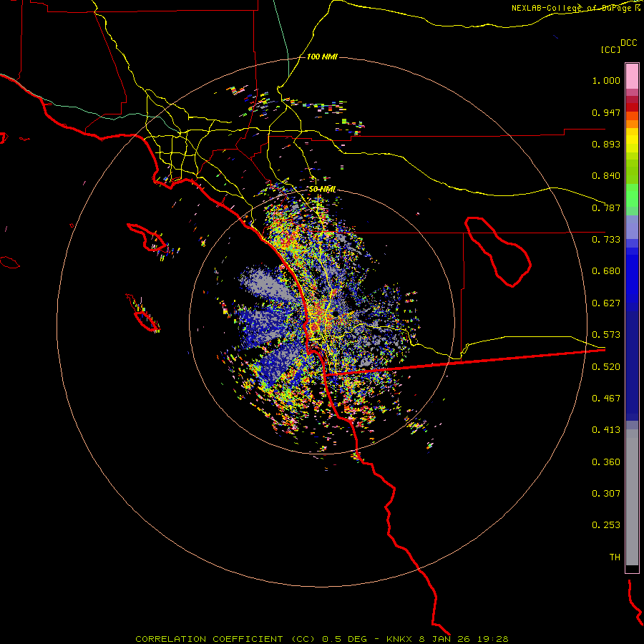Click the 100 NMI range ring label
Image resolution: width=644 pixels, height=644 pixels.
(x=322, y=57)
